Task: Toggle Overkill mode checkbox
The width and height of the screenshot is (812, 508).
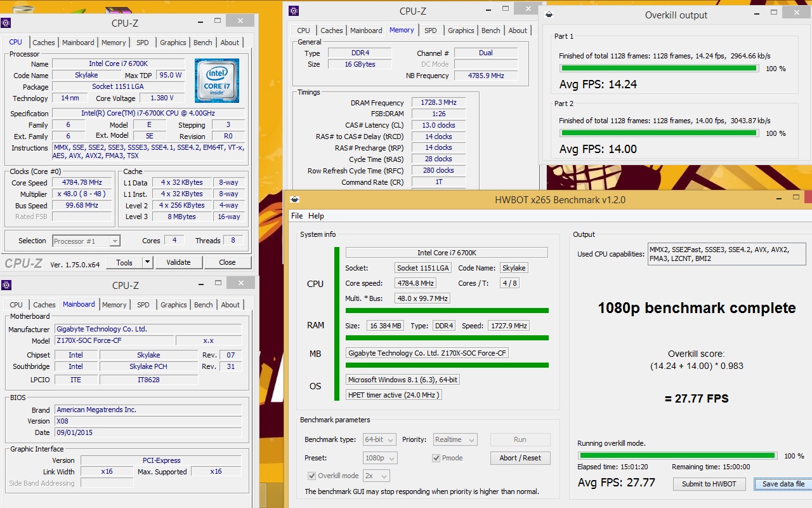Action: (x=311, y=476)
